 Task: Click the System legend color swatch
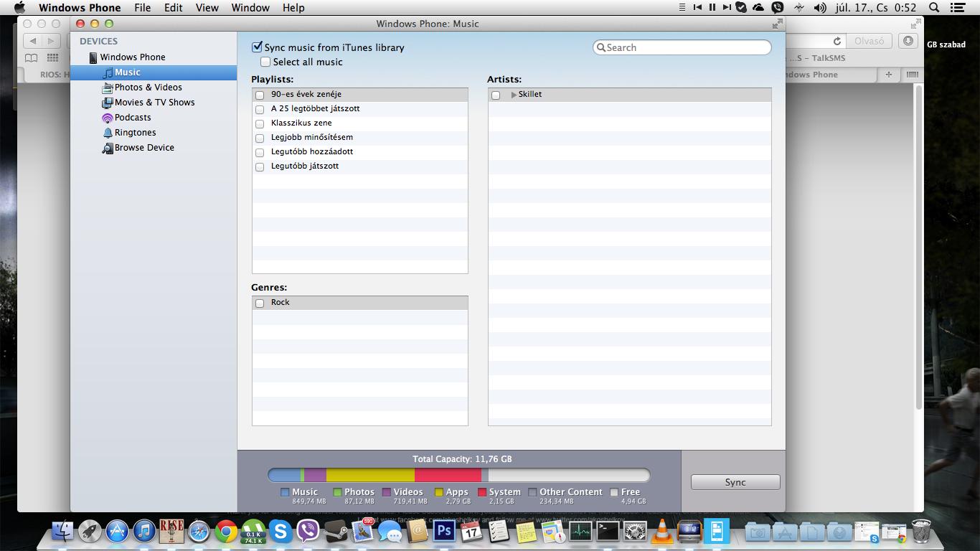click(x=482, y=492)
